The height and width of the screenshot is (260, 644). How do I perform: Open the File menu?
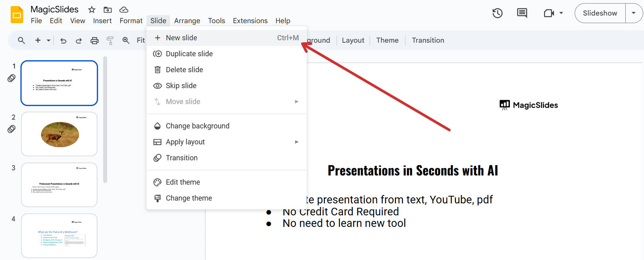(x=36, y=21)
